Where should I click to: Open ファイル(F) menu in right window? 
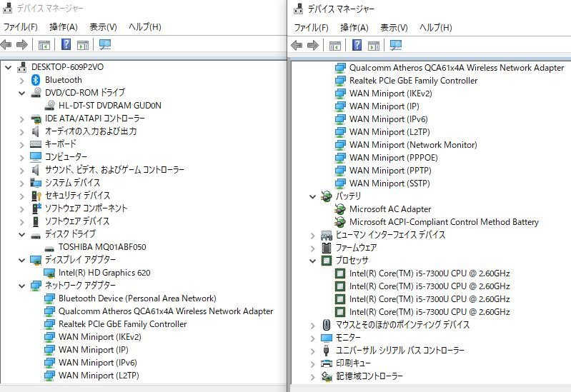pos(311,28)
